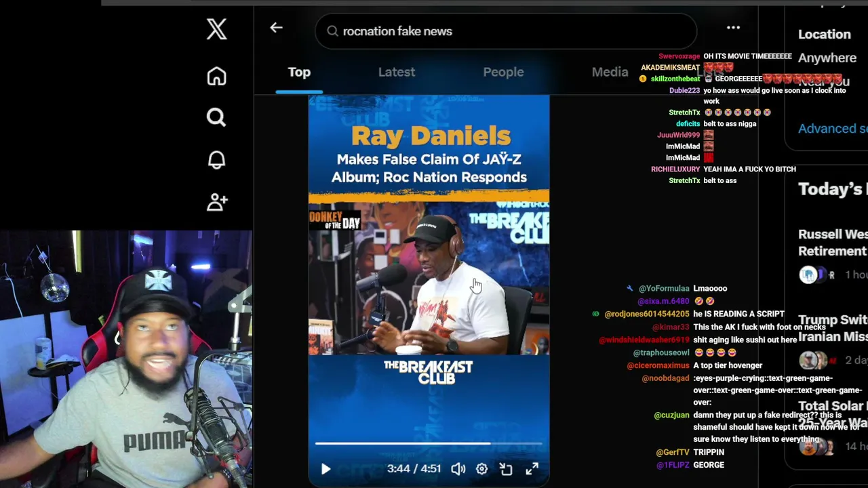Viewport: 868px width, 488px height.
Task: Click the chat message 'OH ITS MOVIE TIMEEEEEEE'
Action: (747, 56)
